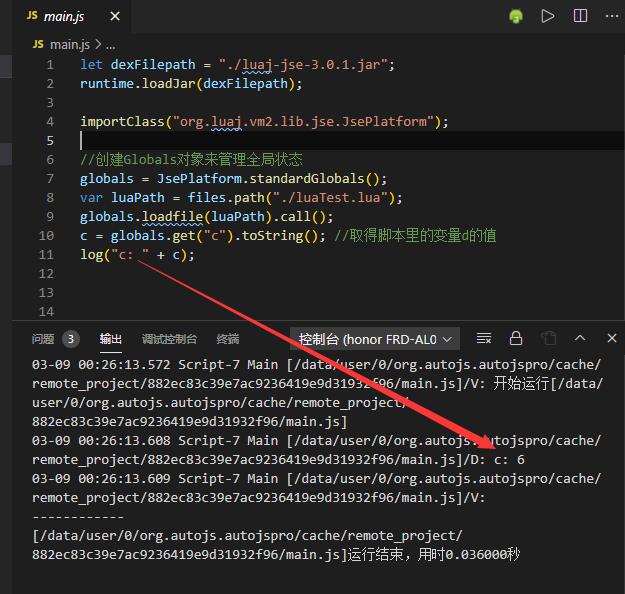Click JsePlatform.standardGlobals on line 7

261,179
